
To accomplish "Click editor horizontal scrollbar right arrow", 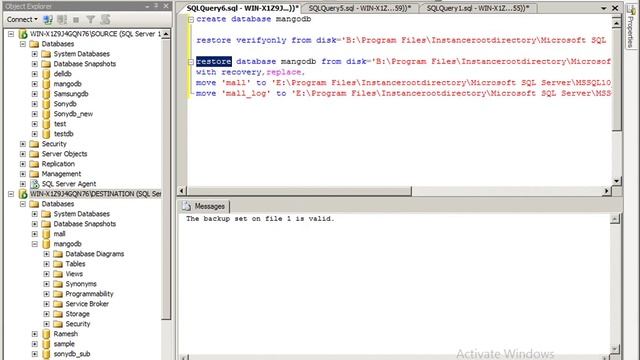I will (x=607, y=191).
